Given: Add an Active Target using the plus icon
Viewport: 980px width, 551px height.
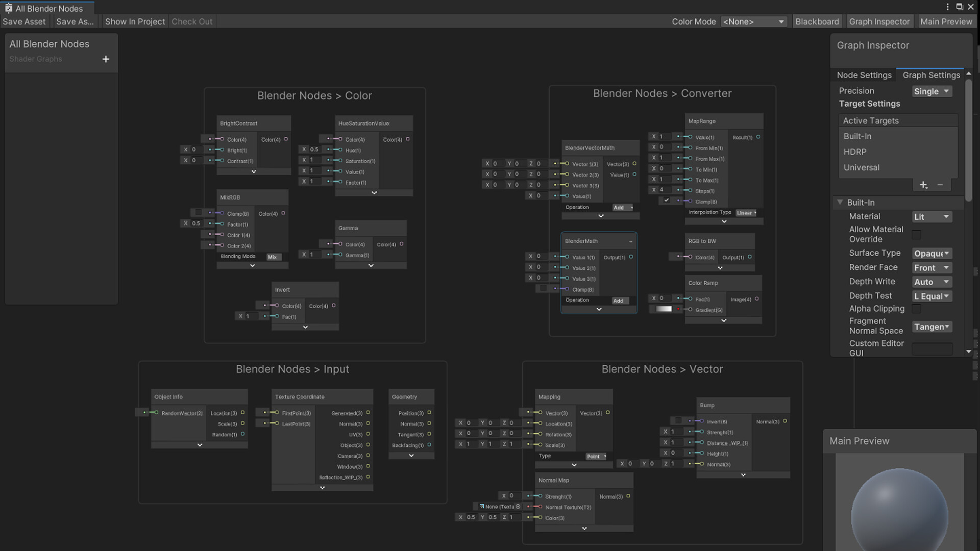Looking at the screenshot, I should [923, 185].
